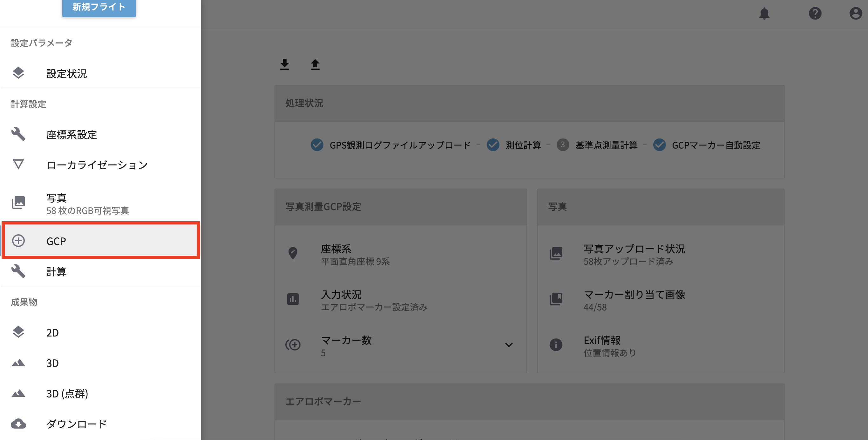
Task: Open 座標系設定 in the sidebar
Action: tap(71, 135)
